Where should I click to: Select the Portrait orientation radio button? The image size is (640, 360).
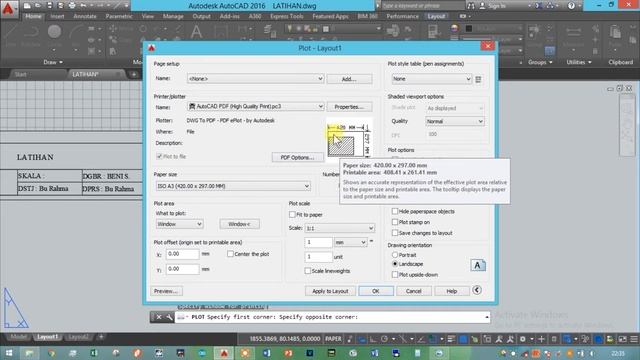[x=395, y=255]
